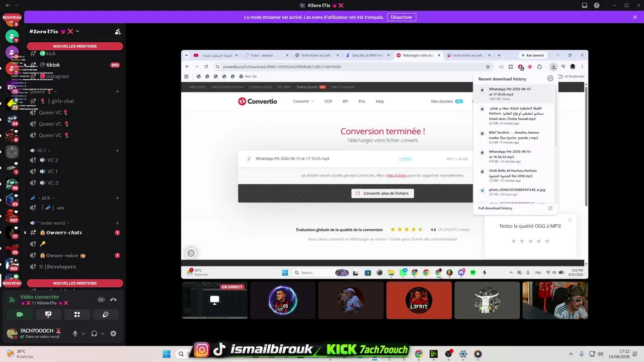Open the Windows Start menu
The image size is (644, 362).
tap(167, 354)
